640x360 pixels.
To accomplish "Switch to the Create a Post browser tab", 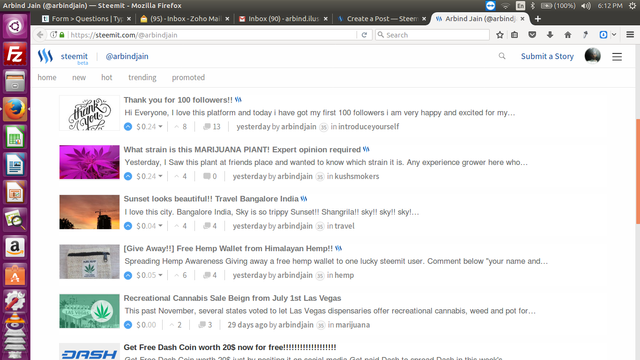I will click(381, 19).
